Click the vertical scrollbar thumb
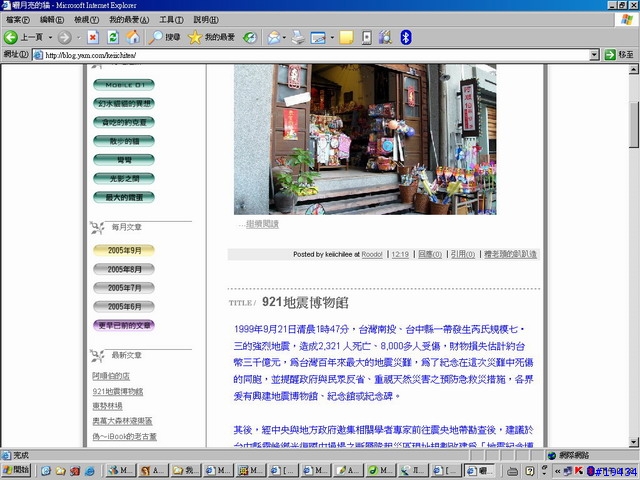This screenshot has width=640, height=480. [x=633, y=124]
